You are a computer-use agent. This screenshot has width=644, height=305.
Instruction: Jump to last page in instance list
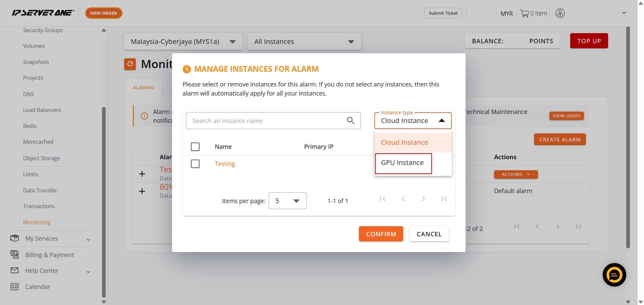pos(444,199)
